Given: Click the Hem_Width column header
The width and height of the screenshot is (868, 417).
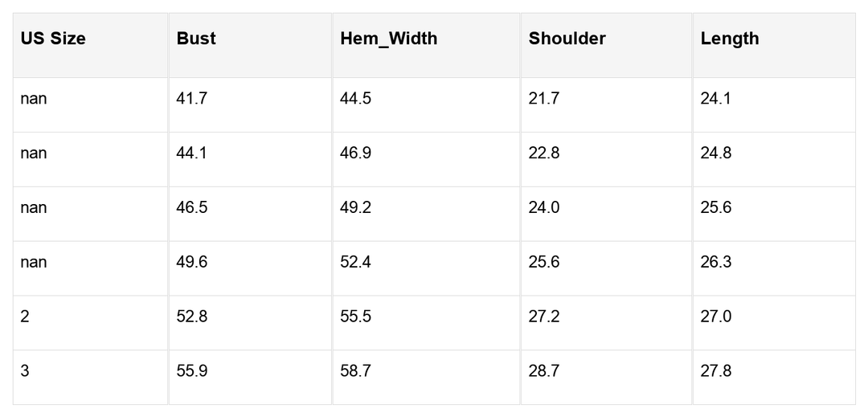Looking at the screenshot, I should coord(388,39).
